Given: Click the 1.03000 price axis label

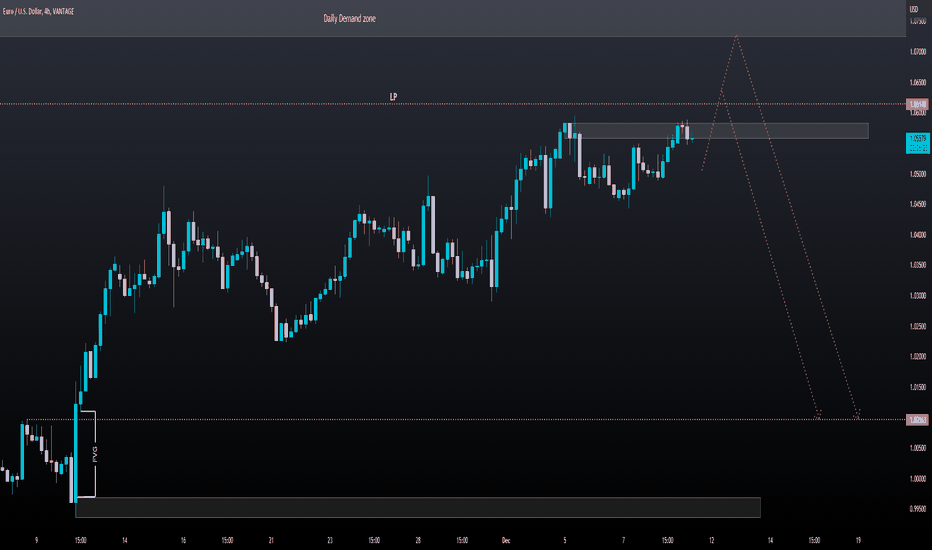Looking at the screenshot, I should tap(918, 296).
